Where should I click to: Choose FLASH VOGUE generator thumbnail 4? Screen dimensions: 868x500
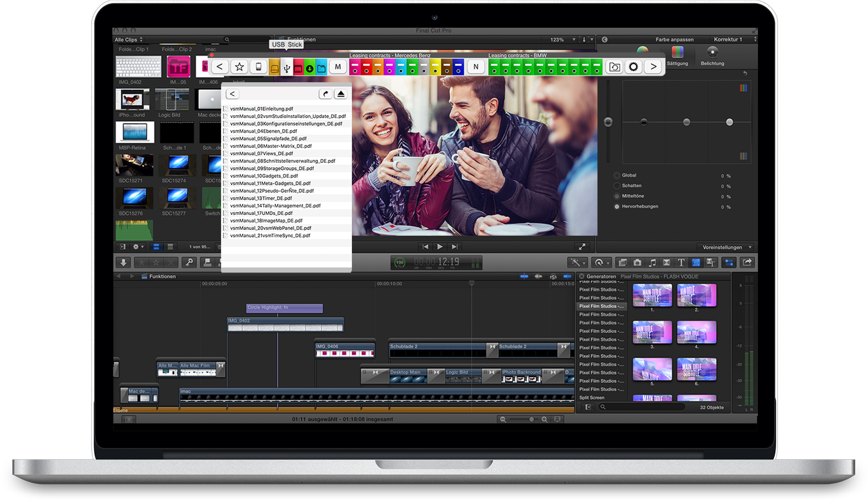click(696, 333)
